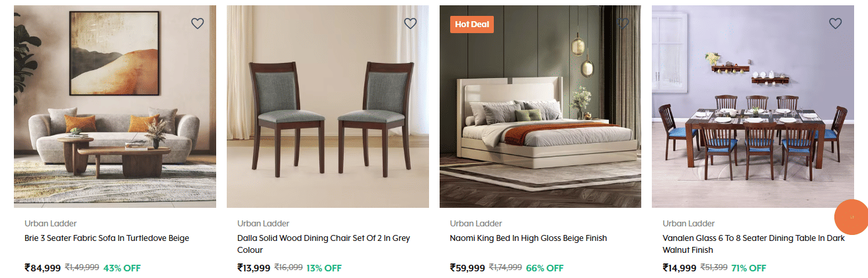Open Naomi King Bed product image
This screenshot has height=278, width=868.
click(x=540, y=107)
